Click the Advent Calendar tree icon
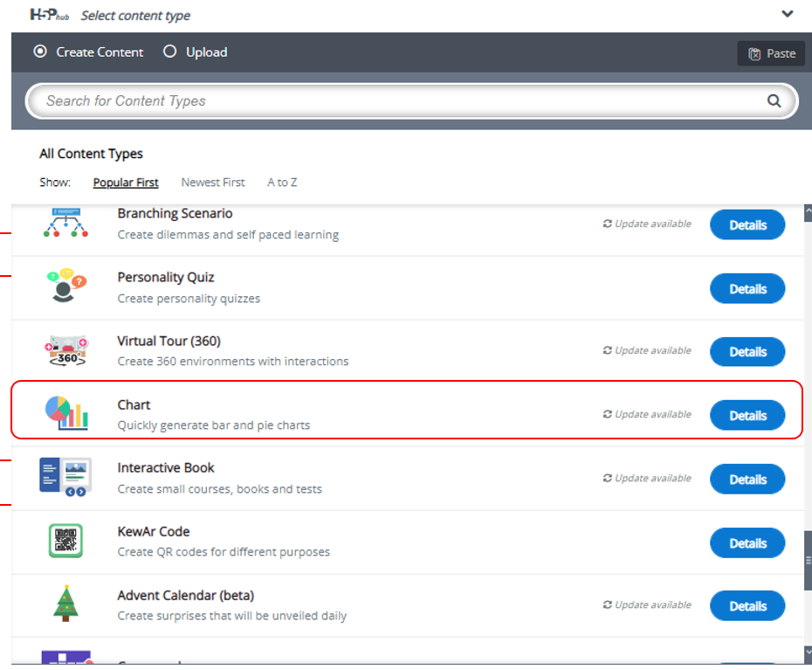Screen dimensions: 812x670 (x=65, y=604)
